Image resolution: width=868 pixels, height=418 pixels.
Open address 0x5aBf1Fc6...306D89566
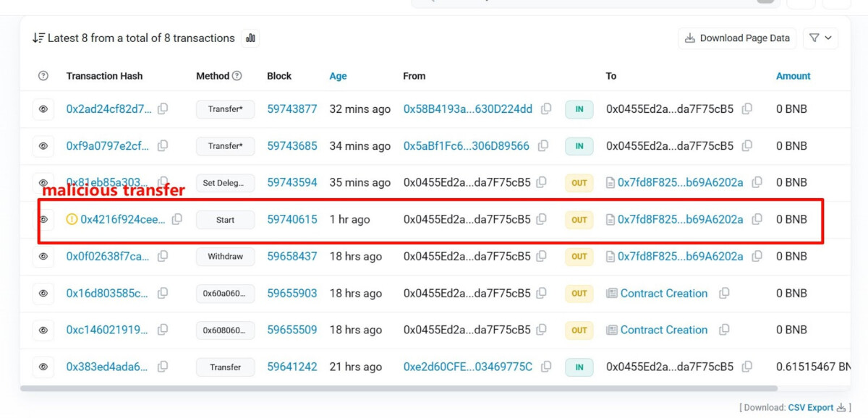pos(467,146)
